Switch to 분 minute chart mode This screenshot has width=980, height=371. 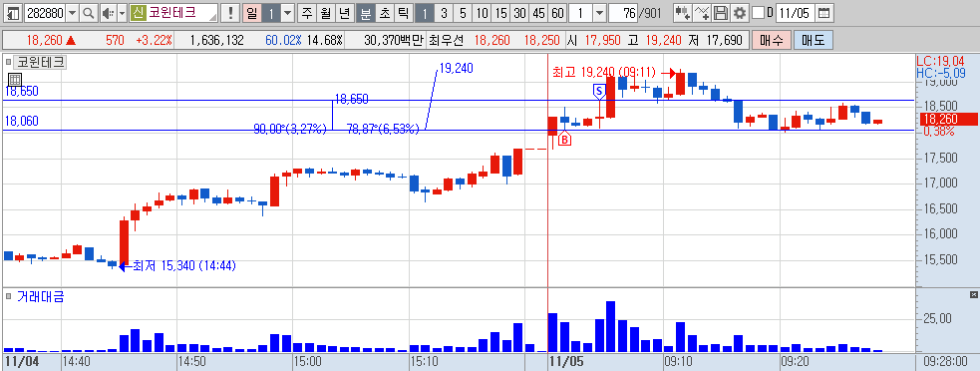coord(365,13)
